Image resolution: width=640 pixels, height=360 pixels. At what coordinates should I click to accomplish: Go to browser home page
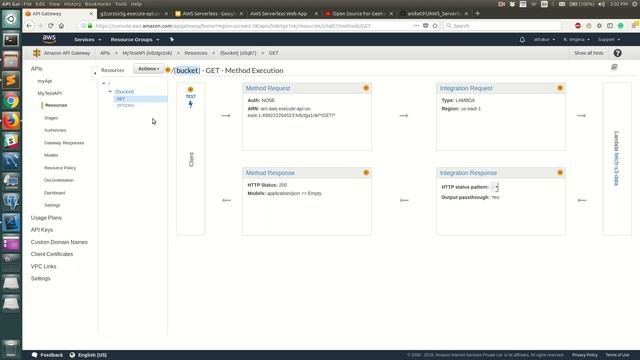click(61, 25)
